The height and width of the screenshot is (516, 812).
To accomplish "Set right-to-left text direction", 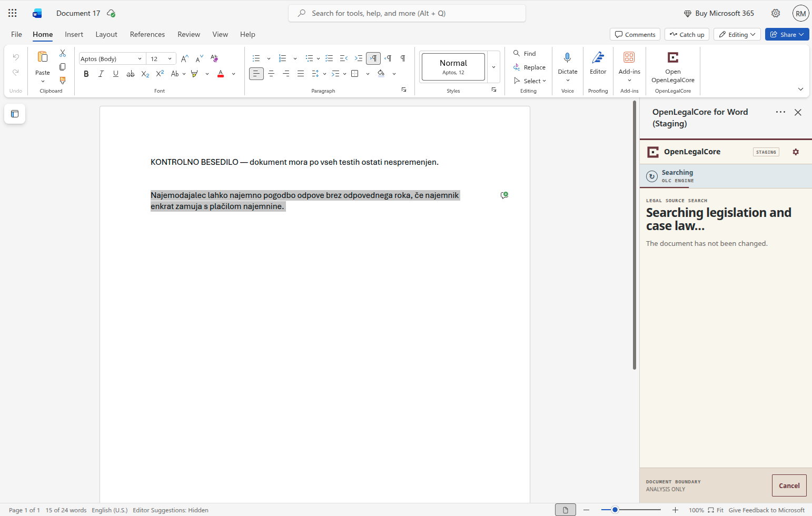I will tap(388, 58).
